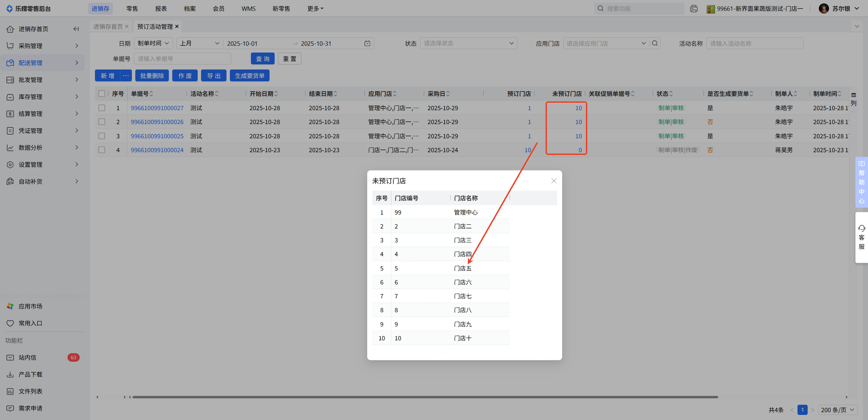Switch to 进销存首页 tab
Screen dimensions: 868x420
[108, 26]
